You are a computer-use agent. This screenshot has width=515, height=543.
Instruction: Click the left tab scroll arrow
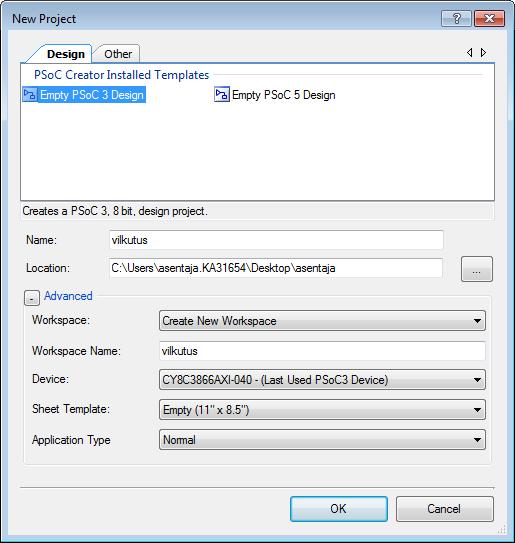coord(470,53)
